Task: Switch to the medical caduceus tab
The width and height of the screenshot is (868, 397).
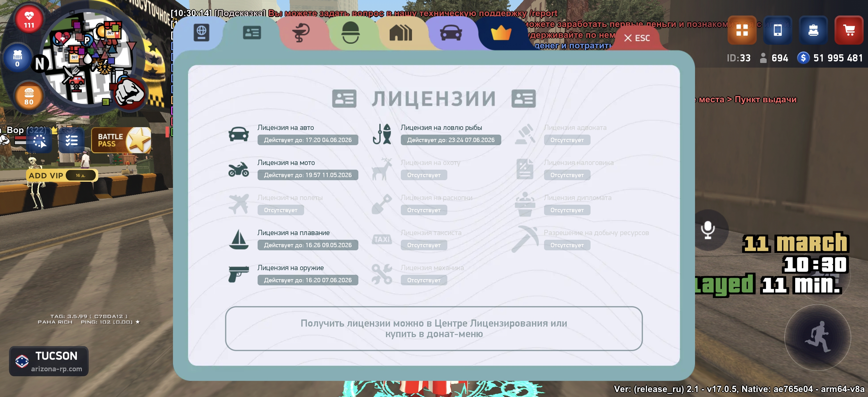Action: tap(301, 33)
